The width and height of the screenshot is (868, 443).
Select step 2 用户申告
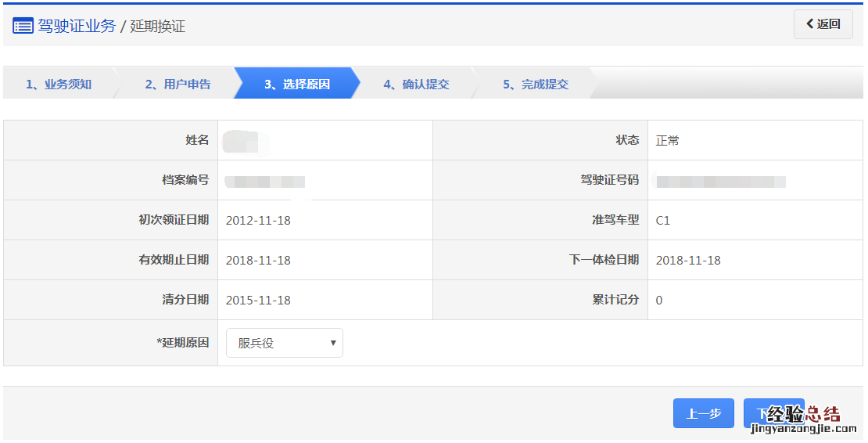pyautogui.click(x=178, y=84)
